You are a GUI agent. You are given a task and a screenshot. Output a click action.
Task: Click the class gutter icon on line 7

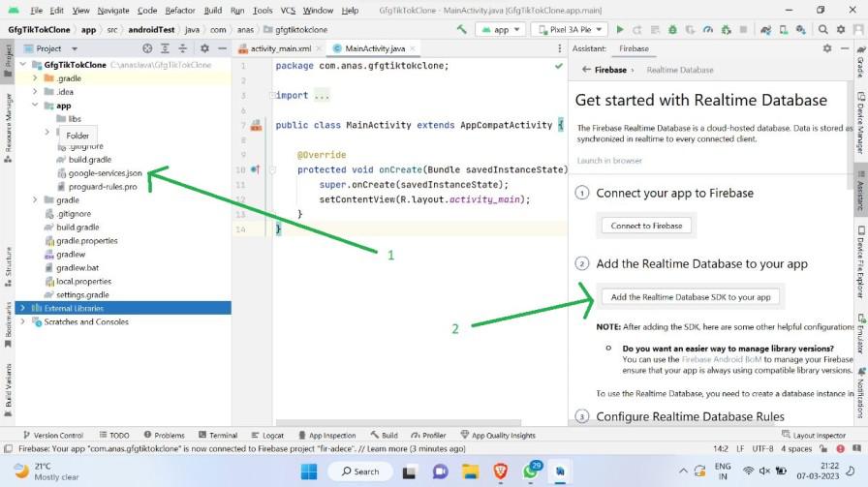[x=257, y=125]
